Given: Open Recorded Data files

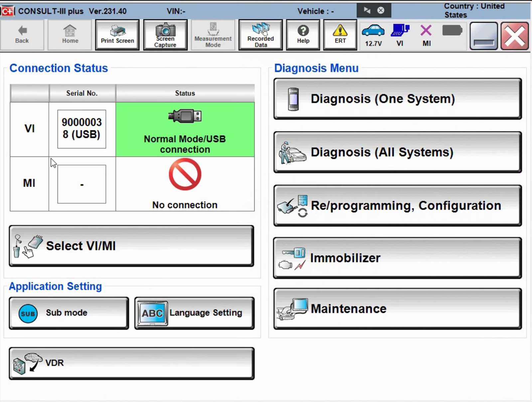Looking at the screenshot, I should pos(261,35).
